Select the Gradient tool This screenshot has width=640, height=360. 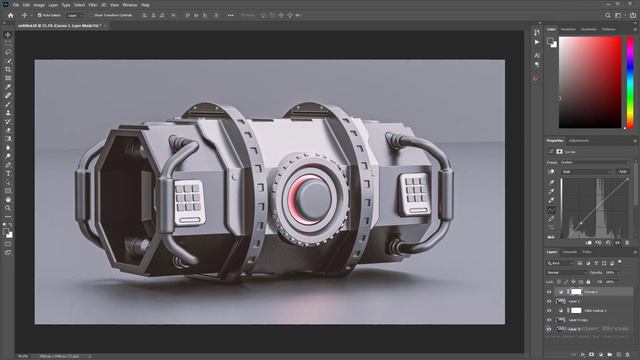(8, 139)
